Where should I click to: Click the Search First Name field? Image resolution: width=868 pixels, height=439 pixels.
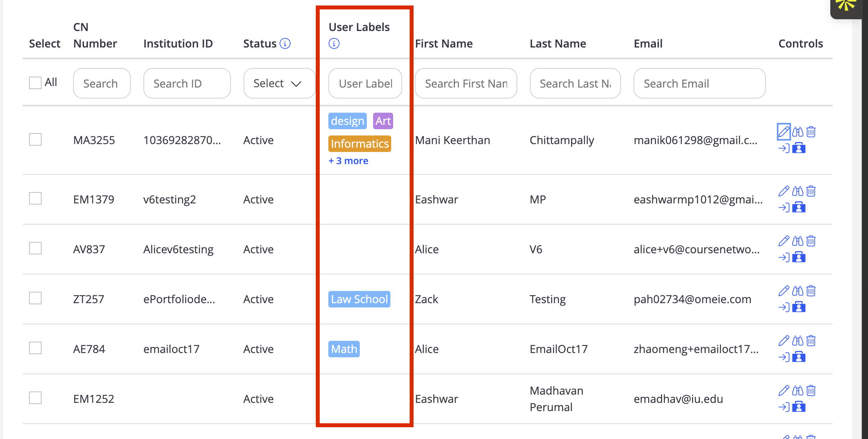(x=466, y=83)
